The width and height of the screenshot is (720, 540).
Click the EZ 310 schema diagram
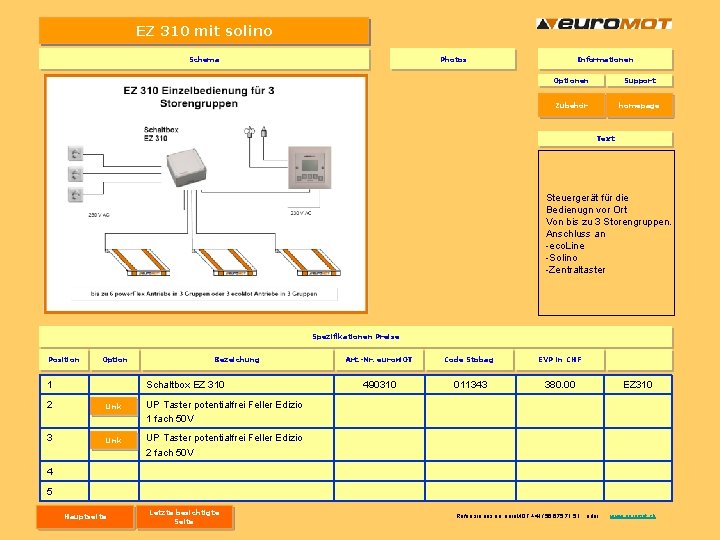[206, 194]
